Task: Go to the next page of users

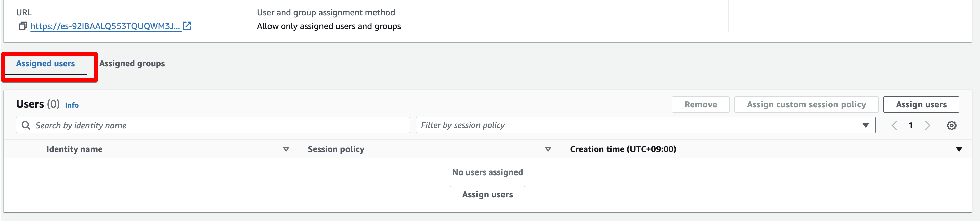Action: pos(928,125)
